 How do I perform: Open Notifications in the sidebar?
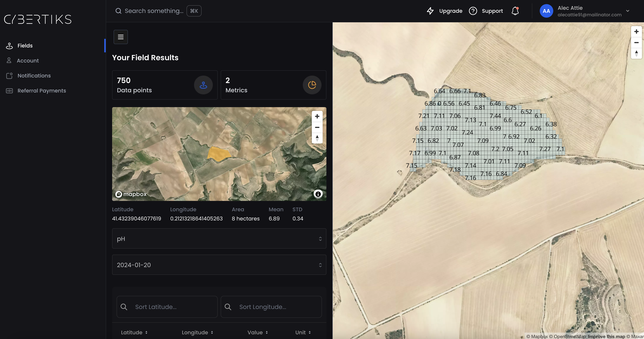point(34,76)
